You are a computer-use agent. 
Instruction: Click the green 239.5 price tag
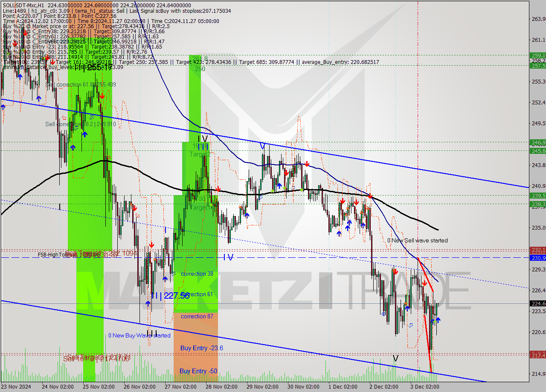click(x=538, y=196)
